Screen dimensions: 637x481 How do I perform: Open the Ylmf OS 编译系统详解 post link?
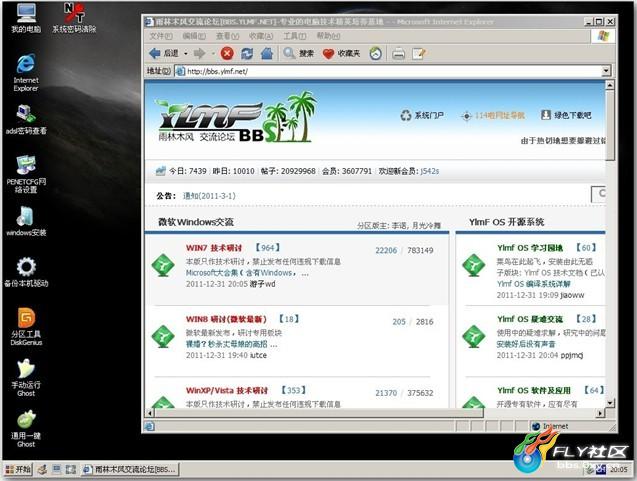[x=534, y=284]
